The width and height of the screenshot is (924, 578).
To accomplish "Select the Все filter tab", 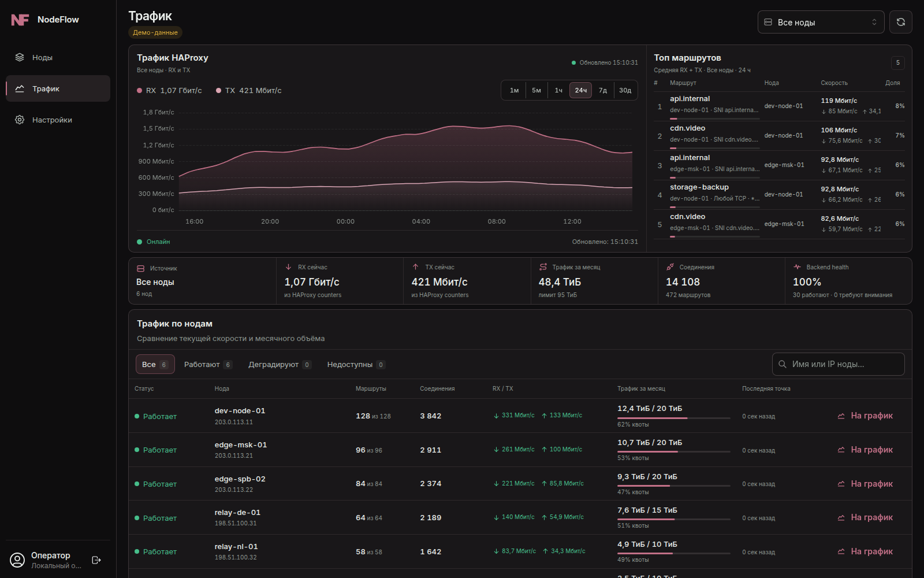I will tap(155, 364).
